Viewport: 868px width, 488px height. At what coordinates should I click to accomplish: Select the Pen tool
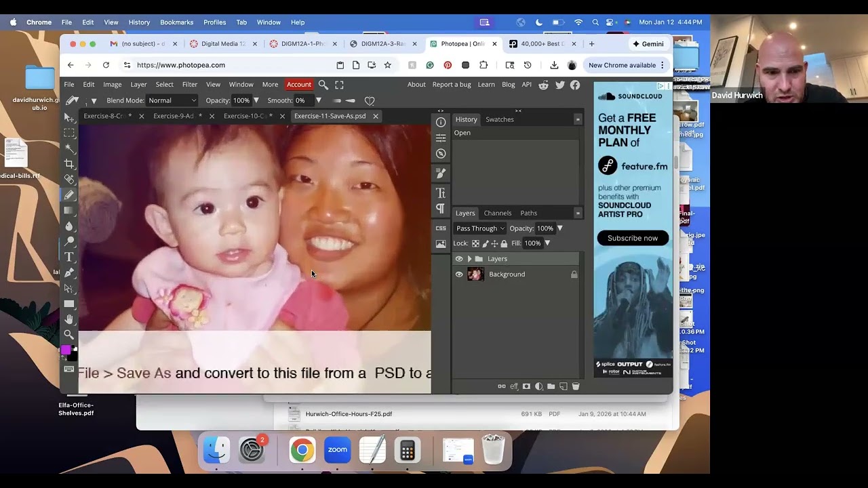tap(69, 272)
